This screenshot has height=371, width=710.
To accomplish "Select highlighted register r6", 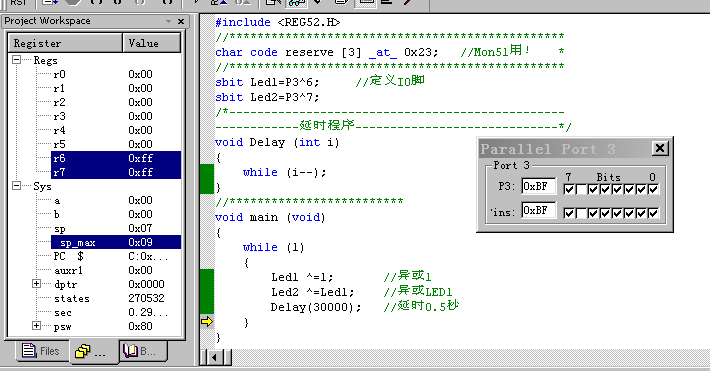I will pos(116,158).
